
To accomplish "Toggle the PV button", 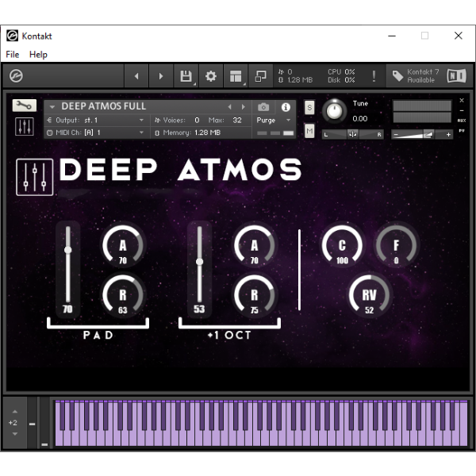I will [x=462, y=131].
